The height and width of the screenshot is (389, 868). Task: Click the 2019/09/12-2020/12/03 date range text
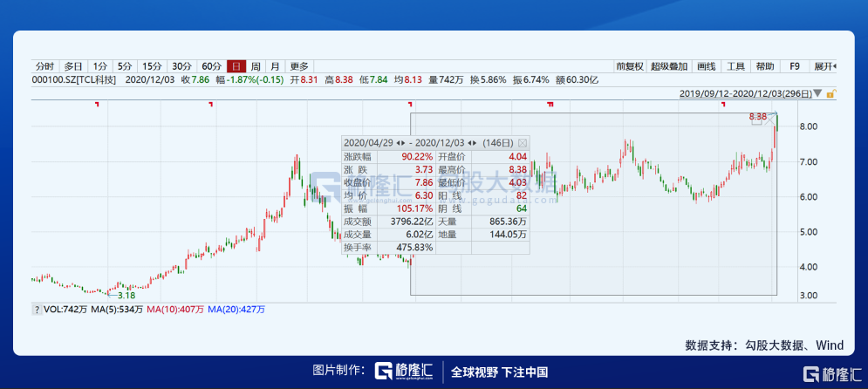tap(746, 94)
